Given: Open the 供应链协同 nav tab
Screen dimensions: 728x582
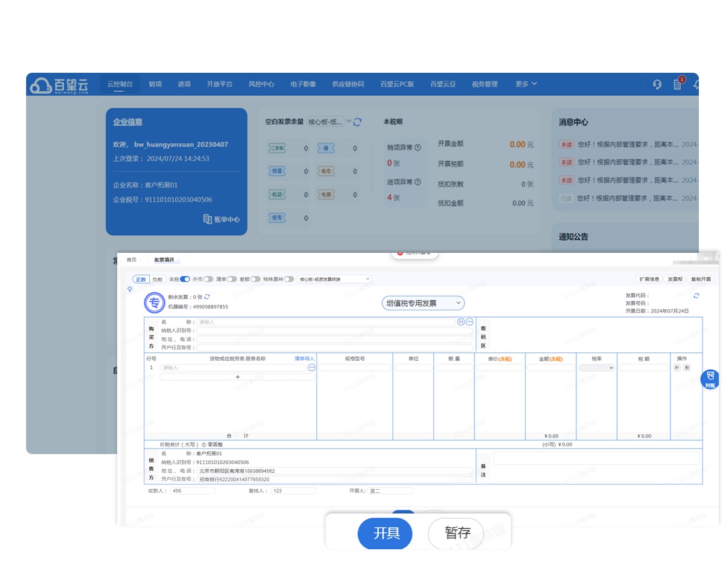Looking at the screenshot, I should [x=348, y=84].
